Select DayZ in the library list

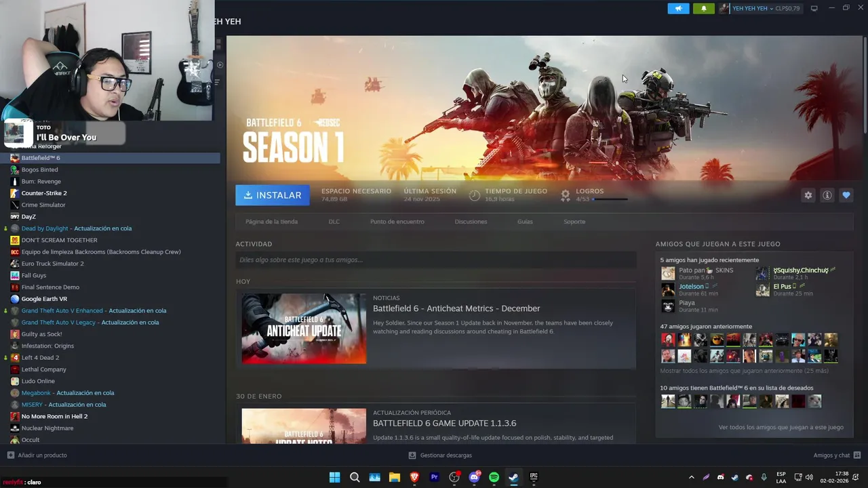[110, 217]
